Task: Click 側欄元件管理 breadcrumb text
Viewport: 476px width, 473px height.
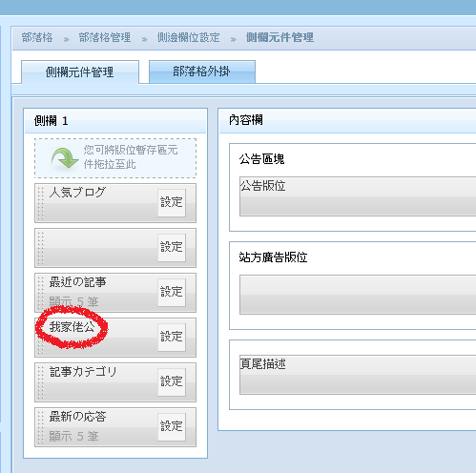Action: (279, 37)
